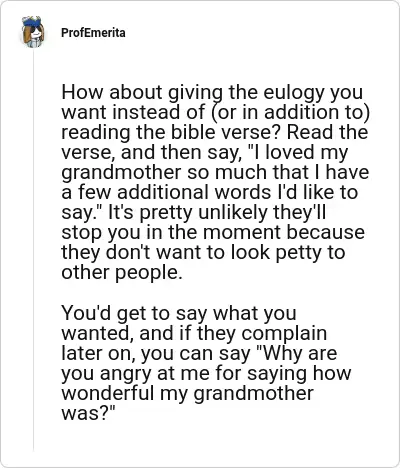Click the line 'you angry at me for saying how'
Image resolution: width=400 pixels, height=468 pixels.
pyautogui.click(x=206, y=373)
